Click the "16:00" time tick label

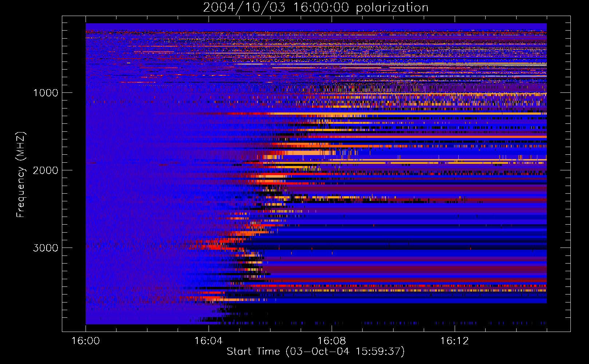click(86, 341)
